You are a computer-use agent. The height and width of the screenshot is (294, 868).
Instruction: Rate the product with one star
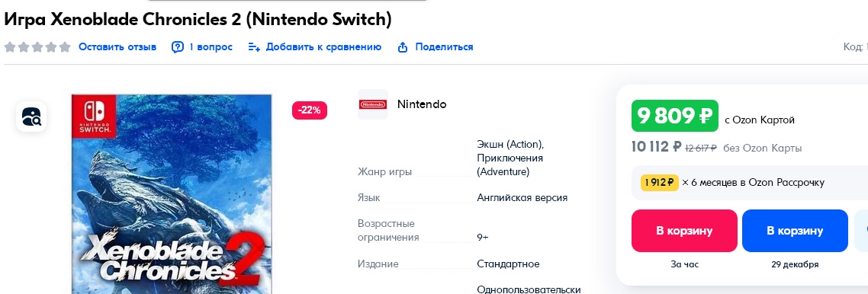[x=10, y=47]
